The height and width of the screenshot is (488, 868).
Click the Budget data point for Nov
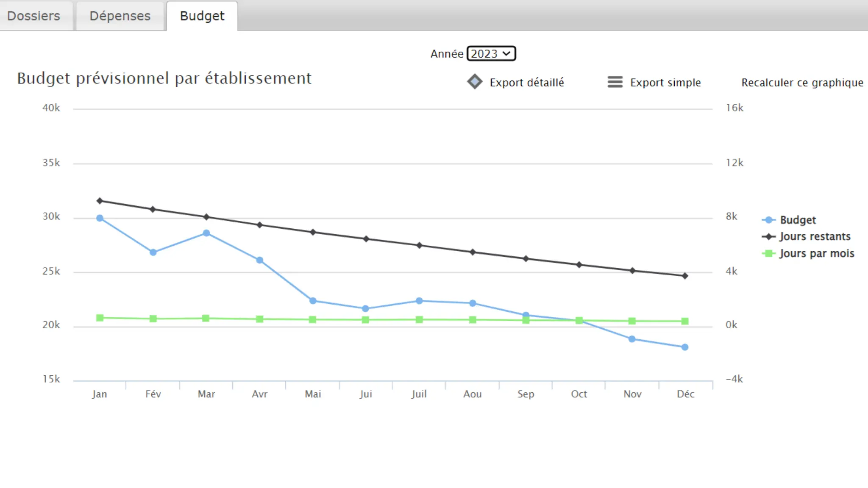coord(632,339)
